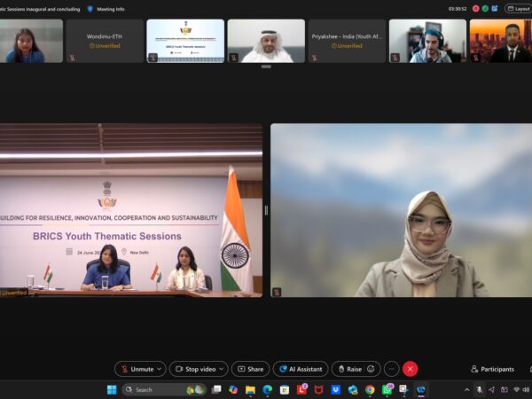532x399 pixels.
Task: Open the audio options arrow beside Unmute
Action: click(x=159, y=369)
